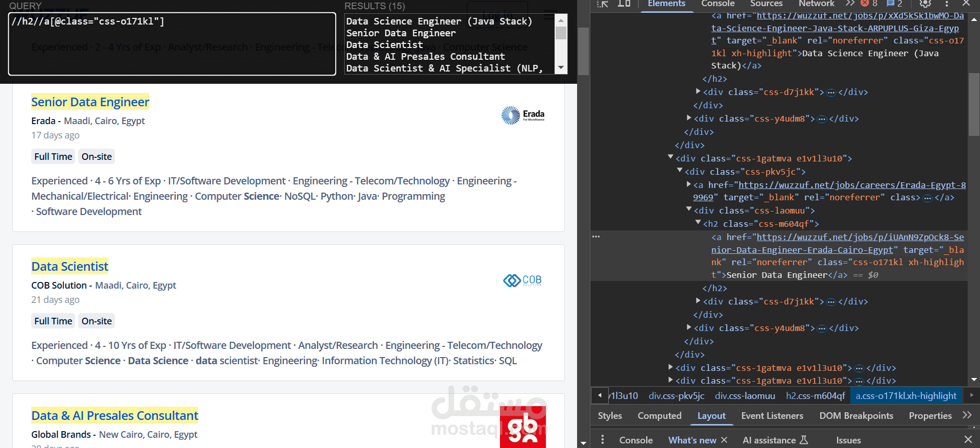
Task: Select the div.css-laomuu breadcrumb
Action: 745,396
